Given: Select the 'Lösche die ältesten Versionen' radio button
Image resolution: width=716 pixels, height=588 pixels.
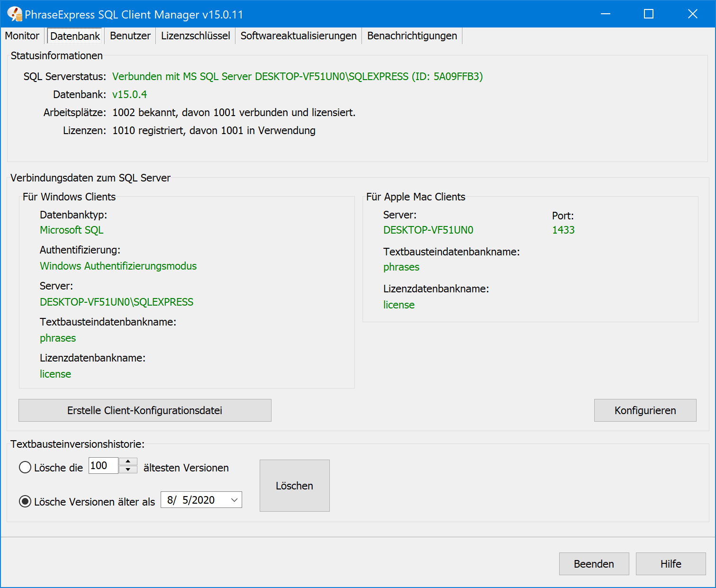Looking at the screenshot, I should (25, 468).
